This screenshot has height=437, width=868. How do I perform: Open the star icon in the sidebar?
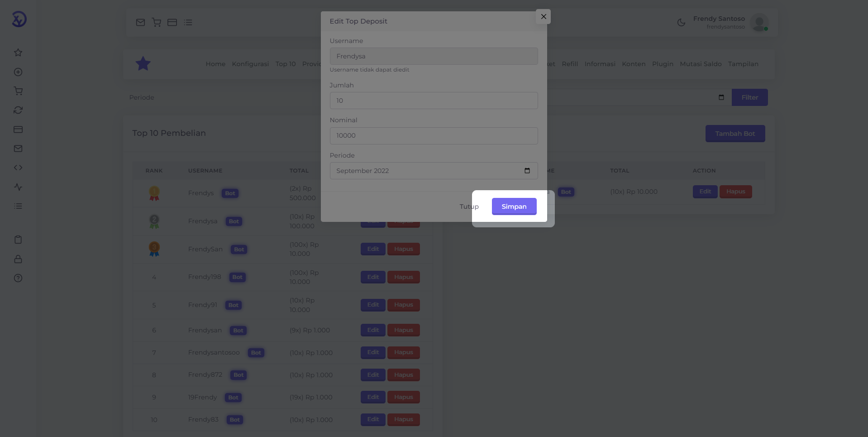18,53
